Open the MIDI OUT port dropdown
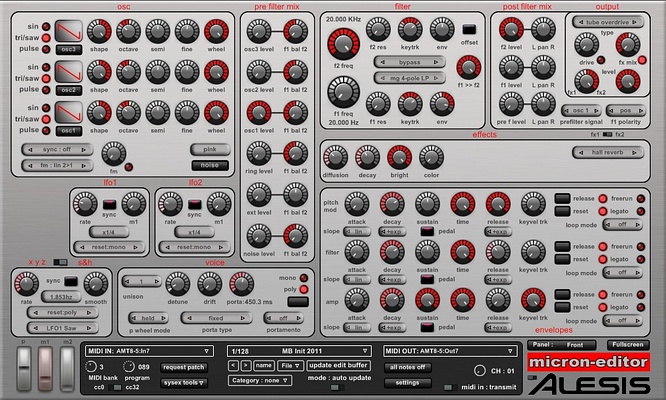The height and width of the screenshot is (400, 666). pos(450,351)
